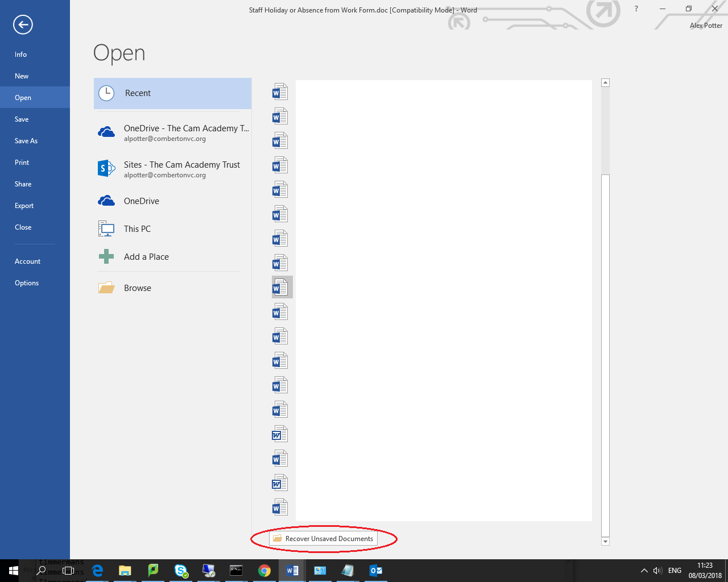Open the contact card app taskbar icon

click(x=320, y=571)
